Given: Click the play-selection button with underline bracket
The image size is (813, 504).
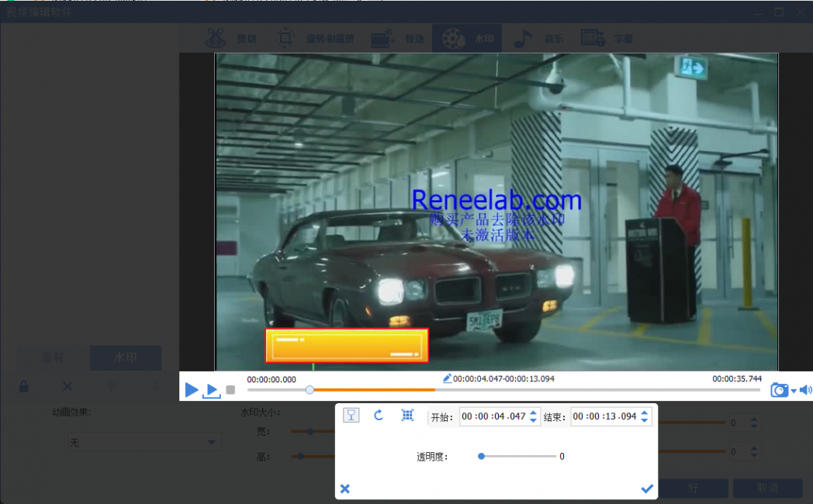Looking at the screenshot, I should point(212,391).
